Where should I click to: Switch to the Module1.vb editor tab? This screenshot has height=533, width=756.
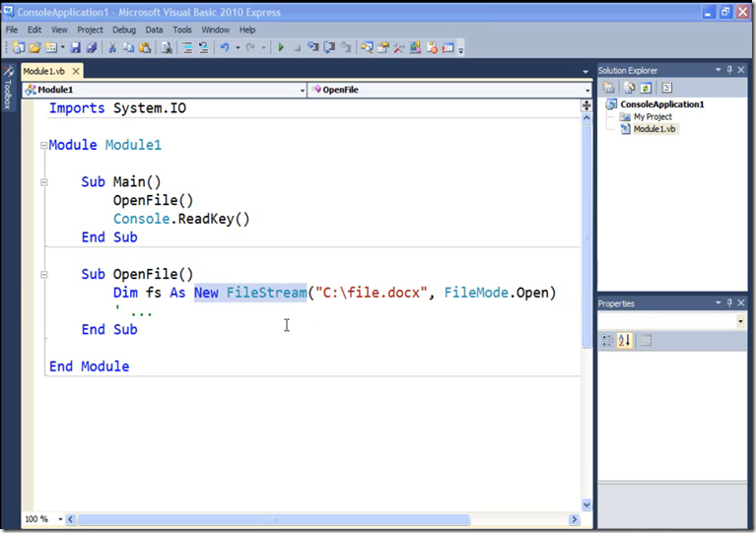[44, 71]
